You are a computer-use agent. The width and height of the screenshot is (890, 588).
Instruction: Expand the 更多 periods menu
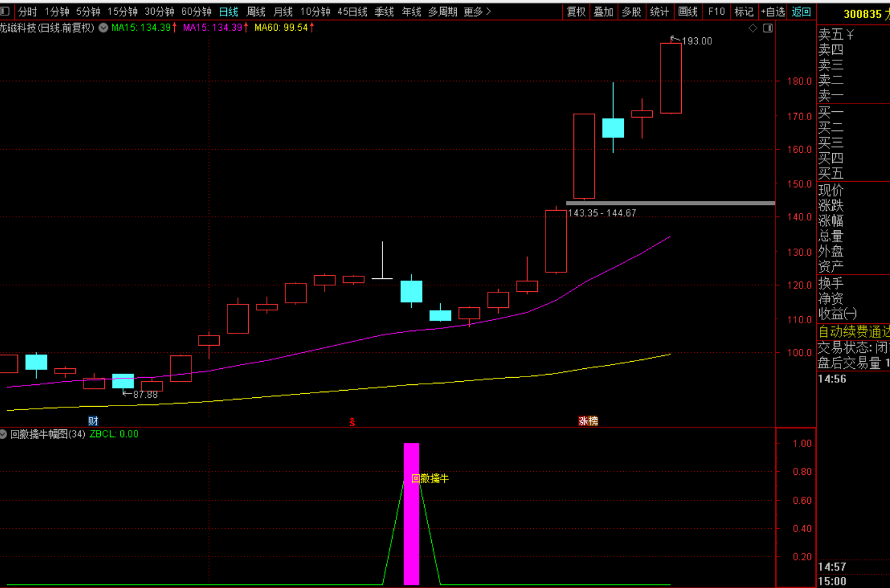[x=477, y=12]
